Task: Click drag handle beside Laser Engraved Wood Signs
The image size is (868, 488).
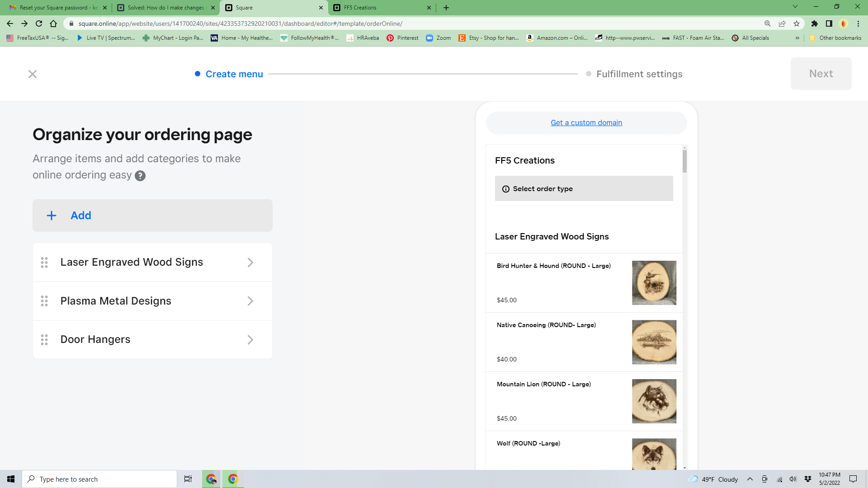Action: click(x=44, y=263)
